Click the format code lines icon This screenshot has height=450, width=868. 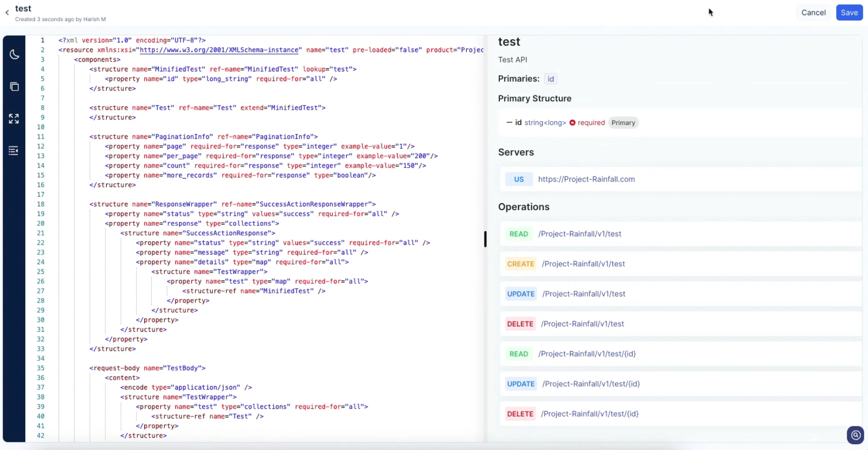tap(14, 151)
